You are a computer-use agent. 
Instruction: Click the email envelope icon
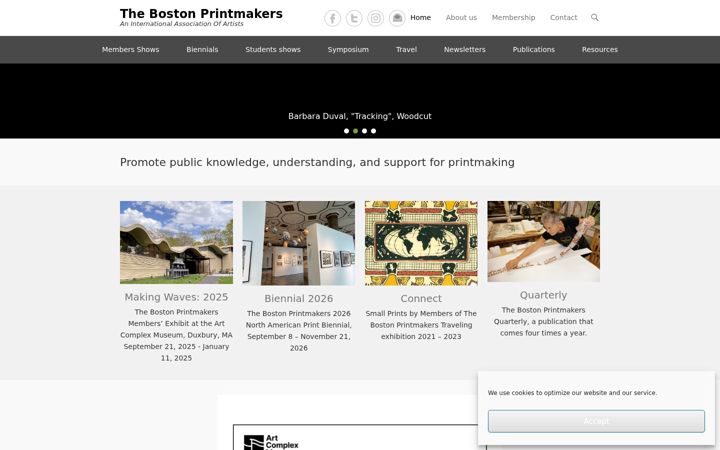pos(397,18)
